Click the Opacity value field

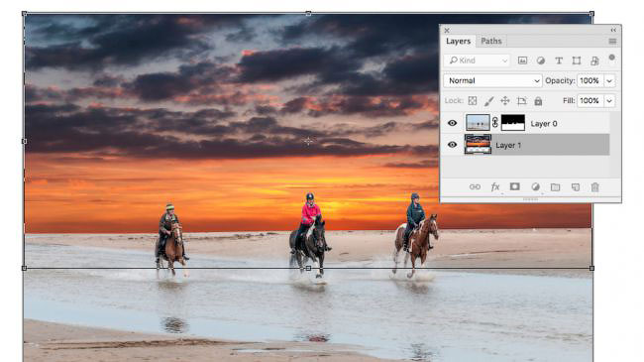590,80
